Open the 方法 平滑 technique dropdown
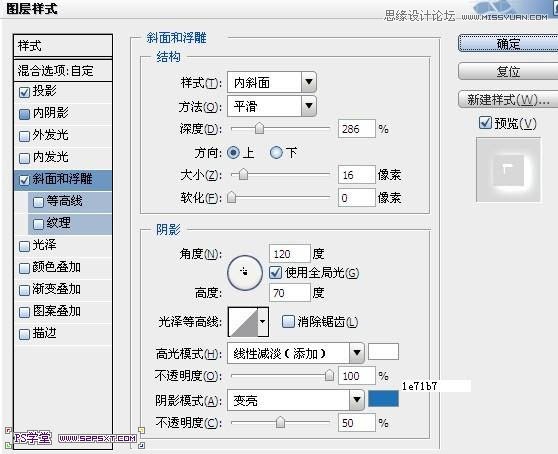Viewport: 558px width, 454px height. pos(272,106)
